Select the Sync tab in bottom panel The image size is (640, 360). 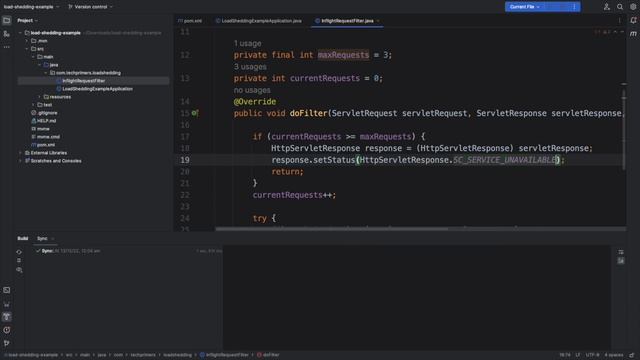(x=42, y=238)
